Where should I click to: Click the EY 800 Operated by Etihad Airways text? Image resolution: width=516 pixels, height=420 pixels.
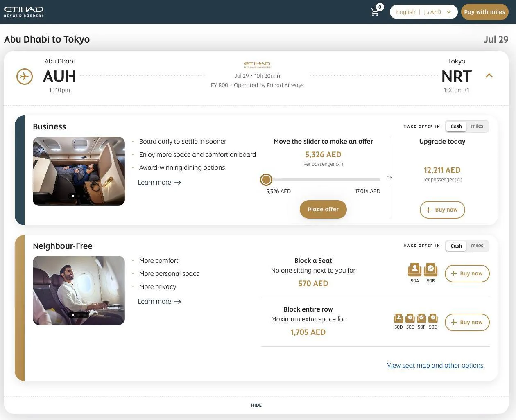click(257, 85)
